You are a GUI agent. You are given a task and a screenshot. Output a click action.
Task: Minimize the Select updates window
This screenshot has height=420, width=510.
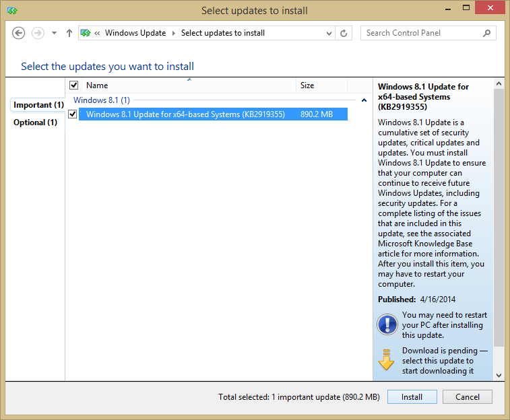click(x=448, y=9)
